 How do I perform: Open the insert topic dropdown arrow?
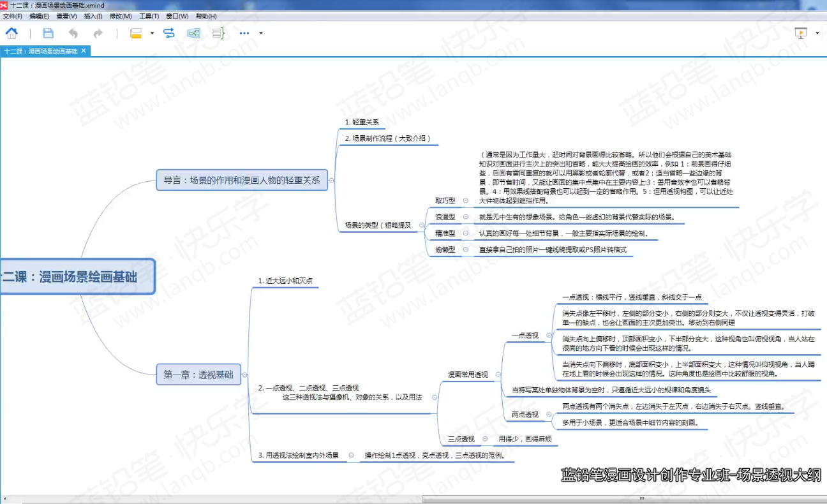click(x=152, y=33)
